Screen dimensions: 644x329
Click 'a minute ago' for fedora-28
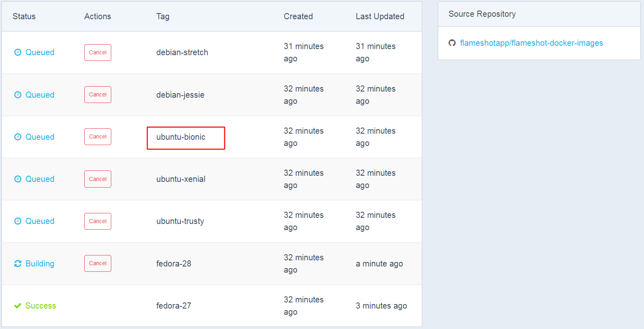click(379, 264)
